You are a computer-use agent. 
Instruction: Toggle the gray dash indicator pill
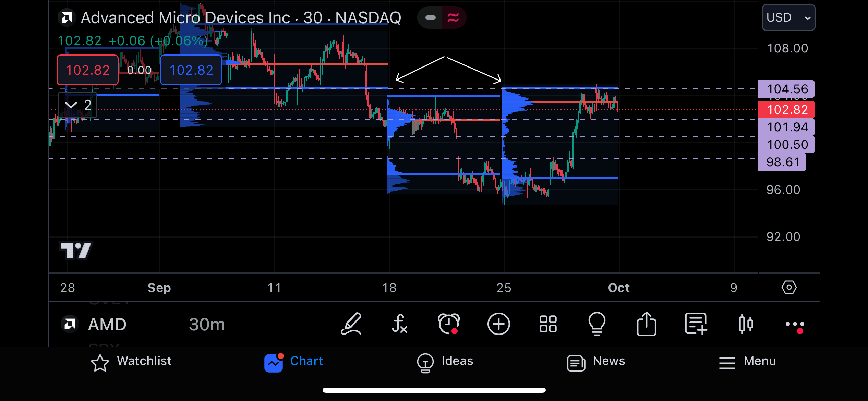(x=430, y=17)
